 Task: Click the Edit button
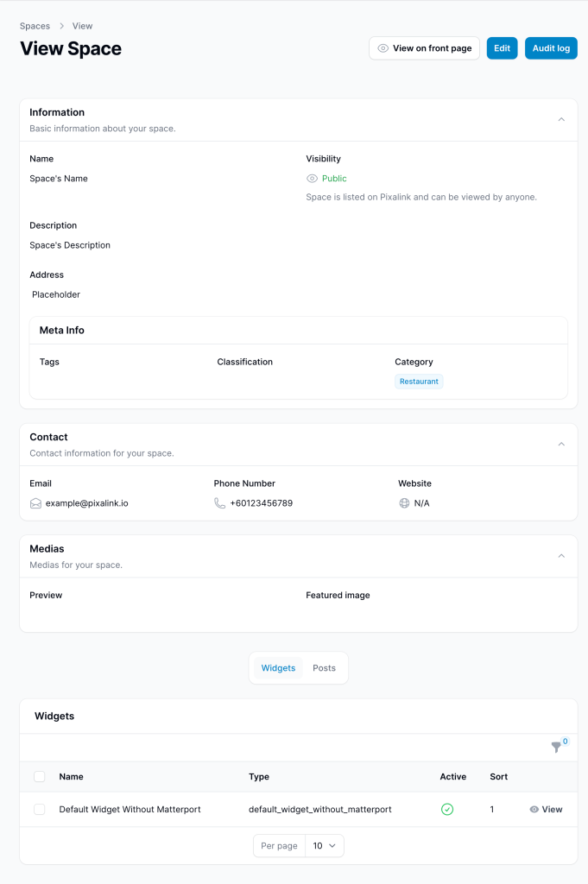tap(503, 48)
